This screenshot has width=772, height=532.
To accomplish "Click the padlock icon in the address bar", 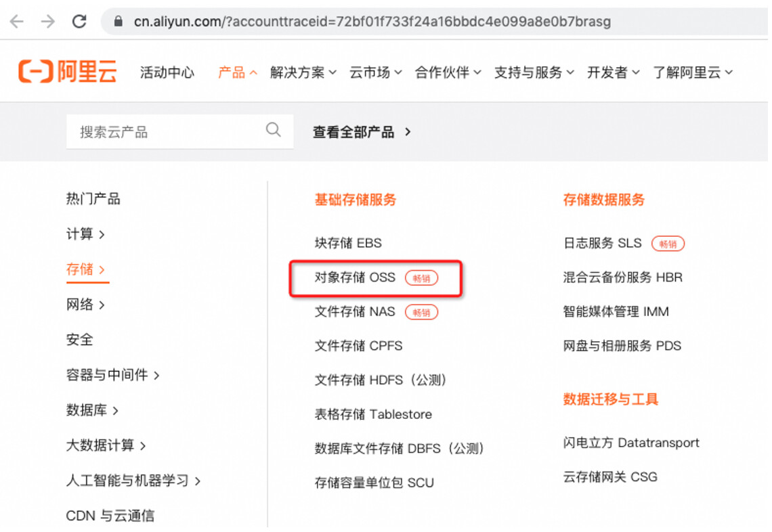I will (118, 21).
